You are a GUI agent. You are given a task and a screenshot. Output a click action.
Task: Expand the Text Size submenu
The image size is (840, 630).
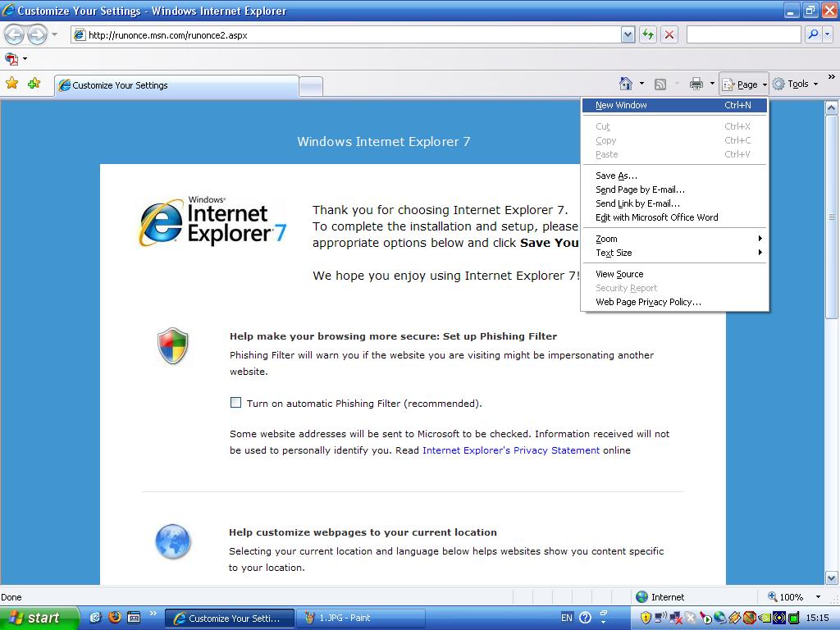click(x=674, y=253)
